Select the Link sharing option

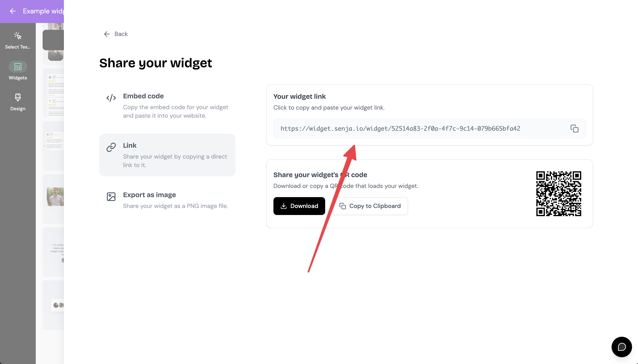(167, 155)
